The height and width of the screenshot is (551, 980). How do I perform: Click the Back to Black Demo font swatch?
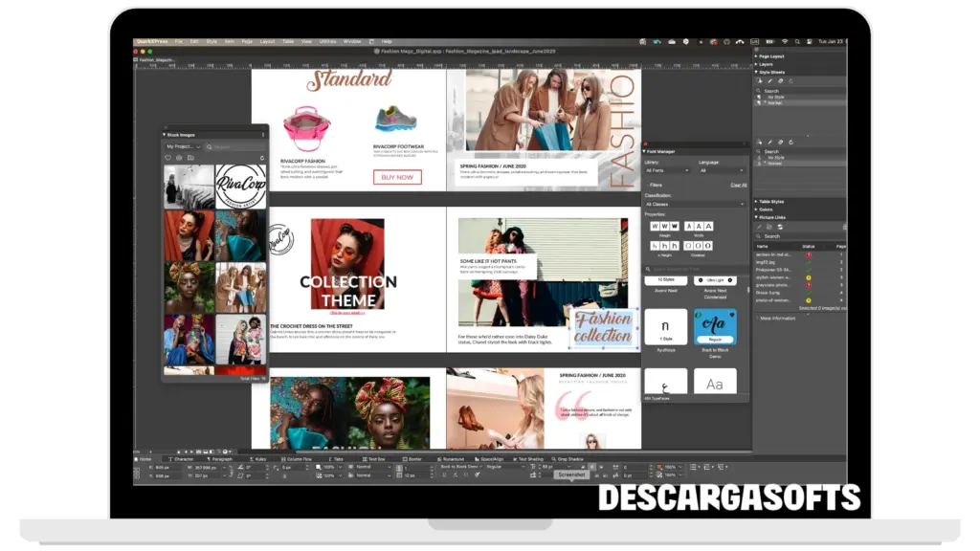tap(715, 327)
